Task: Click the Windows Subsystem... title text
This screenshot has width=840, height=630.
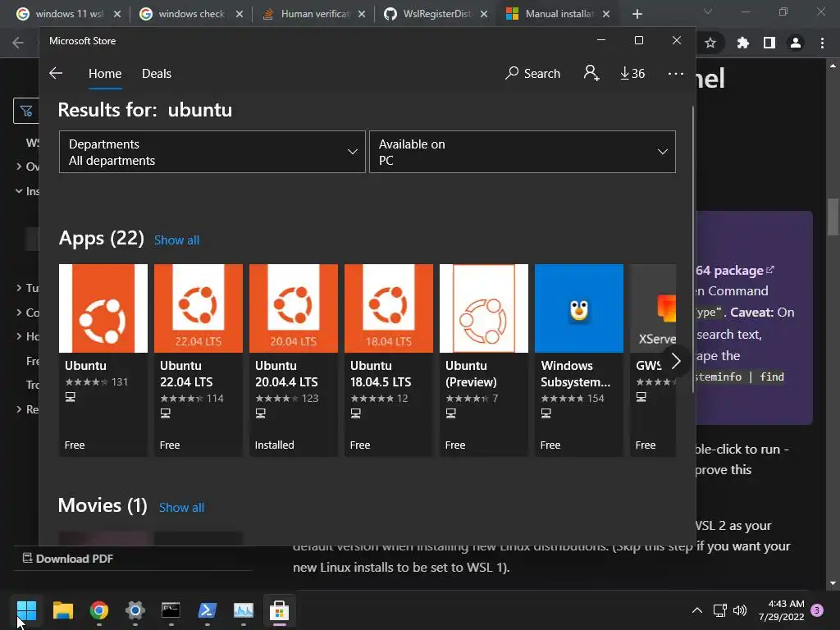Action: click(575, 374)
